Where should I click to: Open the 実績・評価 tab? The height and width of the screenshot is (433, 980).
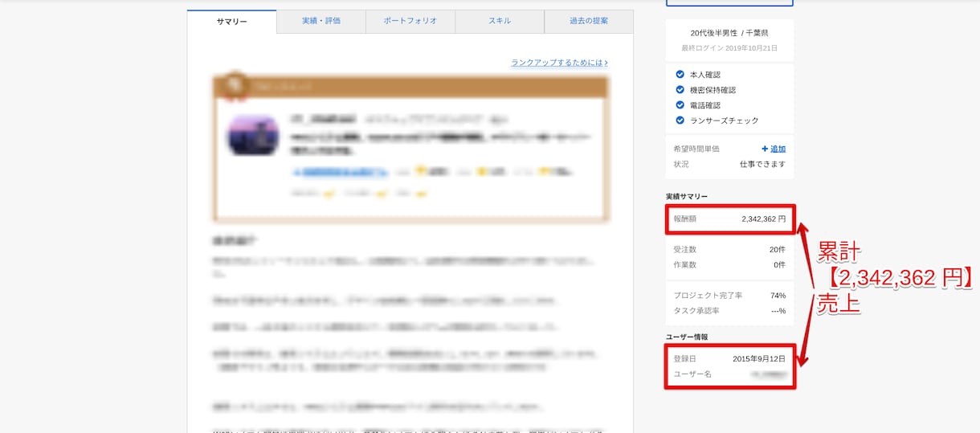pyautogui.click(x=321, y=21)
